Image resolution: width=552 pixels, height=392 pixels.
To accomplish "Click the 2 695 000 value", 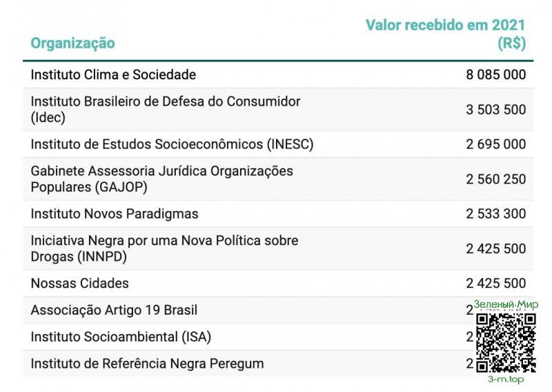I will click(x=495, y=144).
